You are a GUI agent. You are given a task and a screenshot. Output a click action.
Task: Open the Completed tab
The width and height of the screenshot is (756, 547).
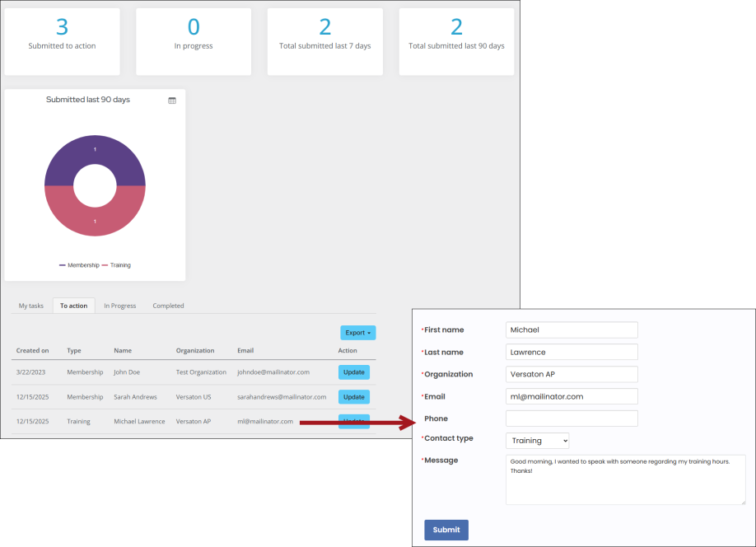(x=168, y=306)
